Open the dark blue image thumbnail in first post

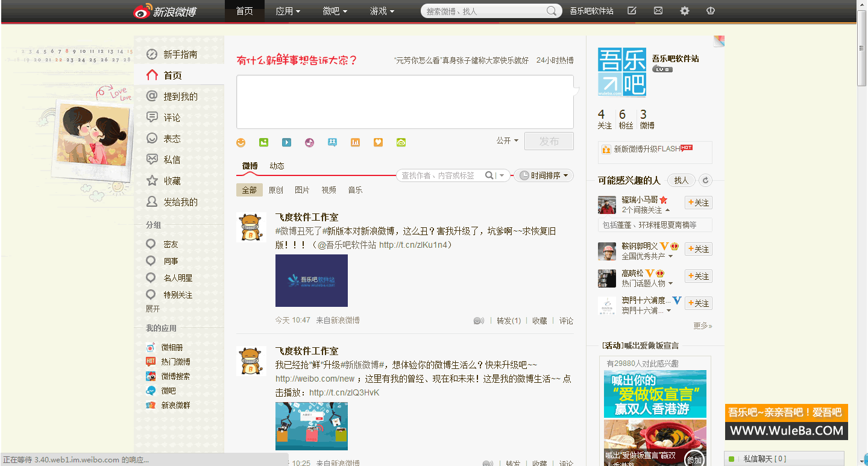(312, 280)
